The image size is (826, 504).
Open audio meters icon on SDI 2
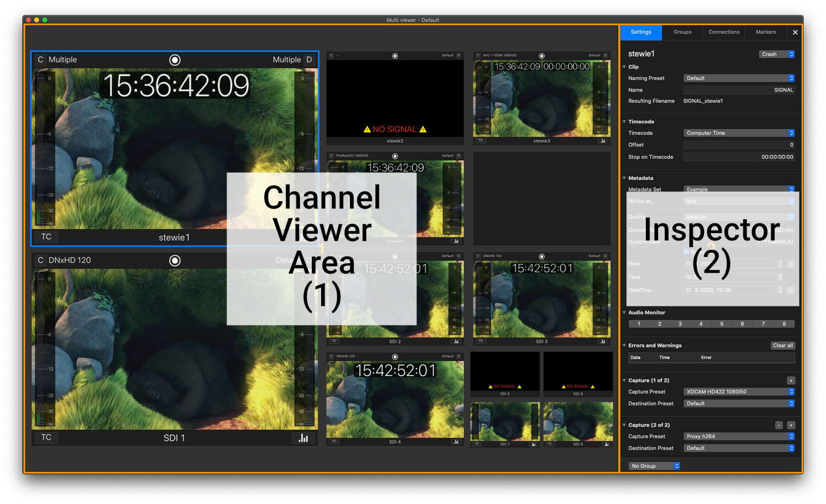(x=456, y=342)
